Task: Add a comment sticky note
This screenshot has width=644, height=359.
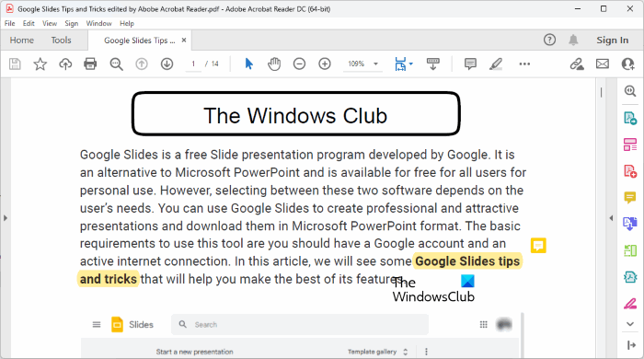Action: (470, 64)
